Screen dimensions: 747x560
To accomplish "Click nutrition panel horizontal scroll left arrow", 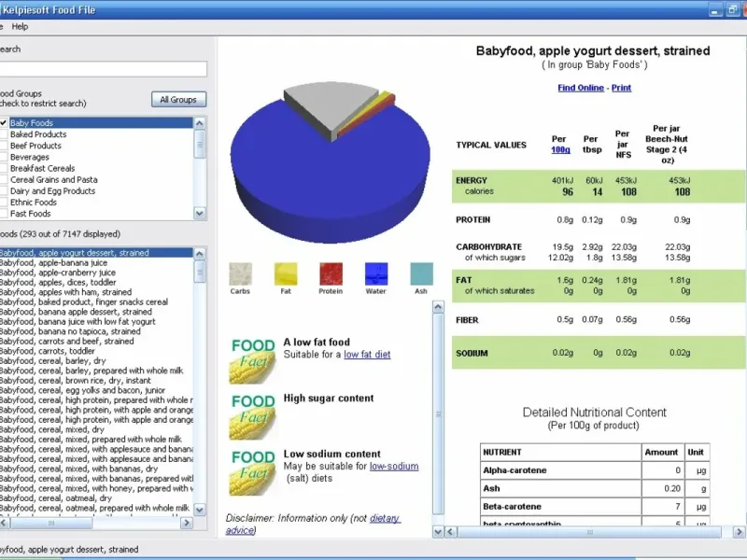I will [x=451, y=531].
